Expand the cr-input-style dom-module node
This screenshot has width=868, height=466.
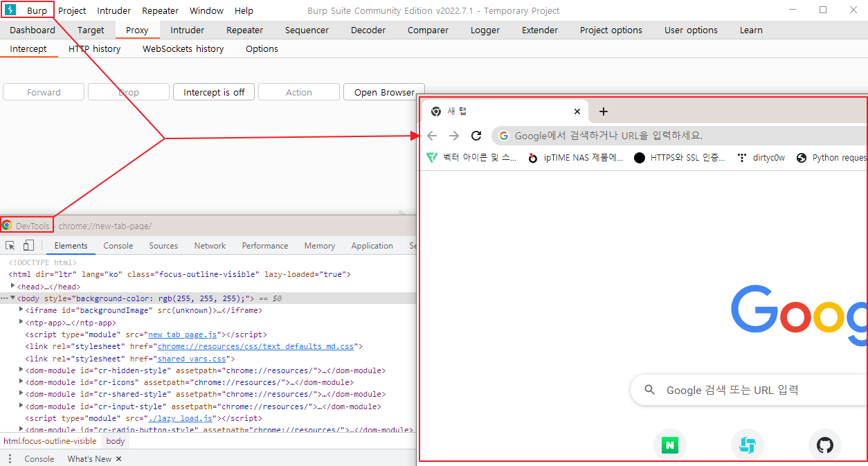point(21,406)
